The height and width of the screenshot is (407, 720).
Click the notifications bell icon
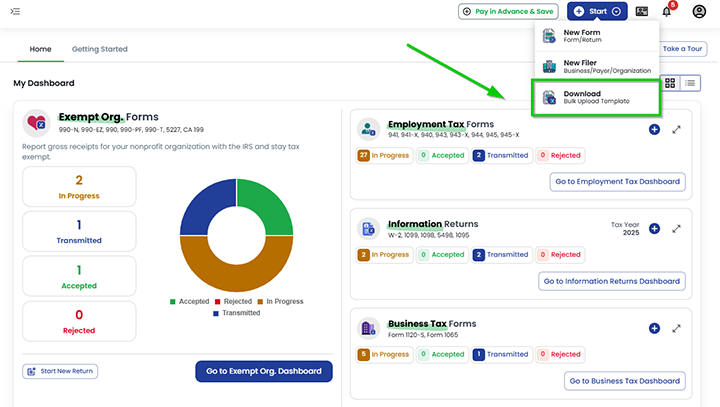667,12
